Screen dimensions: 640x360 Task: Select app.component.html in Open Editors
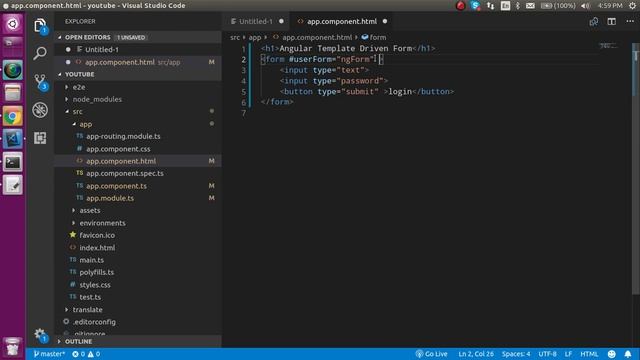[x=138, y=62]
